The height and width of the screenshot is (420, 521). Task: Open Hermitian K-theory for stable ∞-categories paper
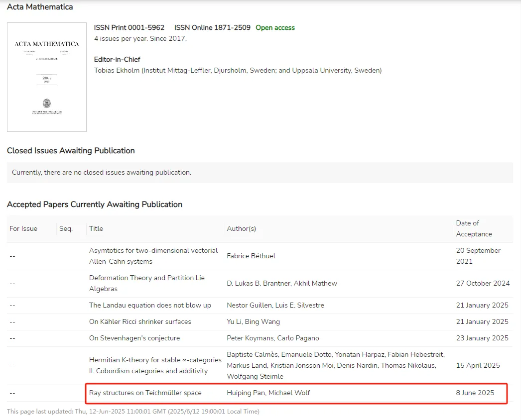[x=155, y=365]
